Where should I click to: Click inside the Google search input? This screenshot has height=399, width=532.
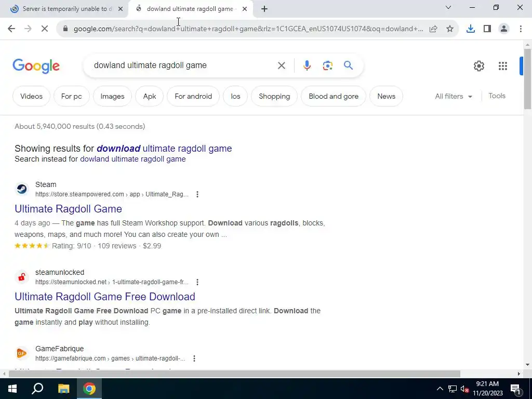(x=183, y=65)
